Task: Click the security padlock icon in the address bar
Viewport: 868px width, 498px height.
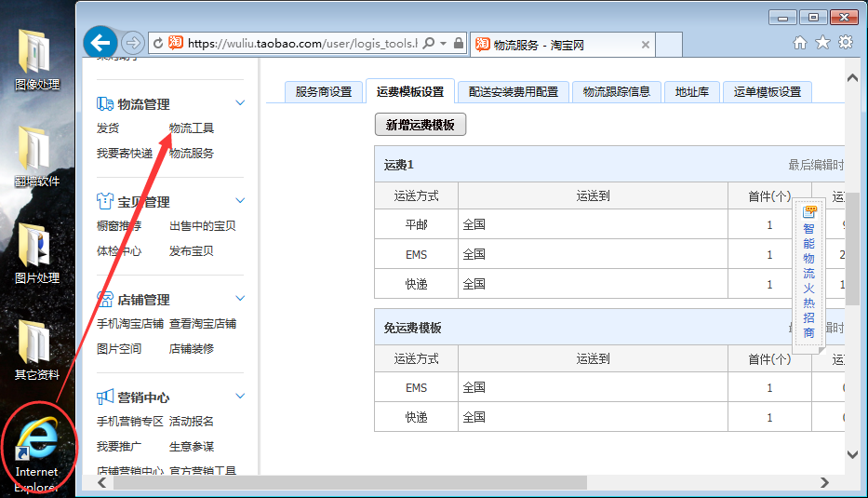Action: click(444, 43)
